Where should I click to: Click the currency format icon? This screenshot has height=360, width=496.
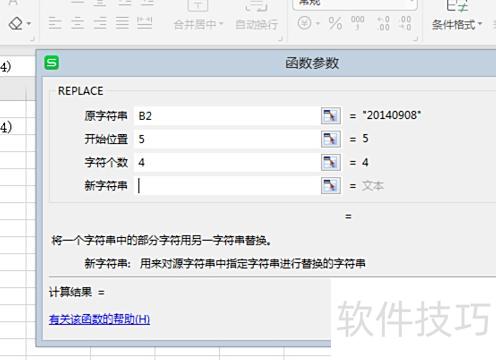(x=304, y=23)
